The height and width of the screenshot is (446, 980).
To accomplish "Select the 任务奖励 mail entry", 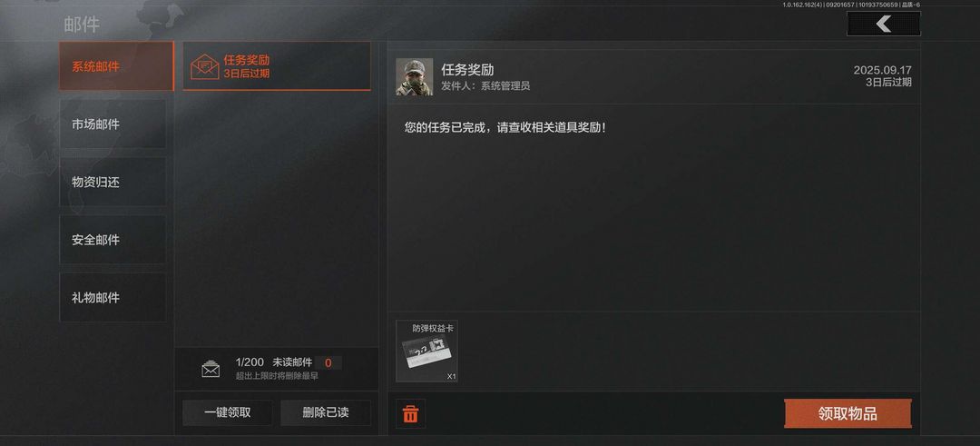I will click(277, 66).
